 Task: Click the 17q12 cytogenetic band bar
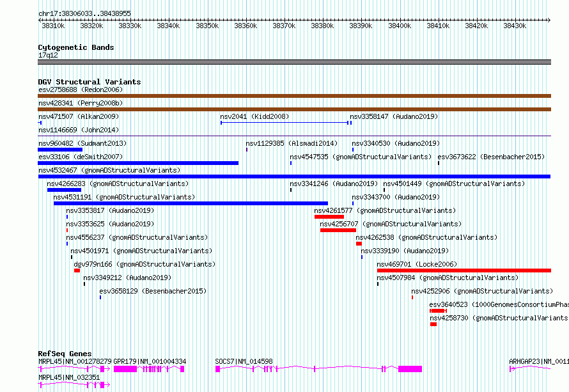[x=294, y=62]
